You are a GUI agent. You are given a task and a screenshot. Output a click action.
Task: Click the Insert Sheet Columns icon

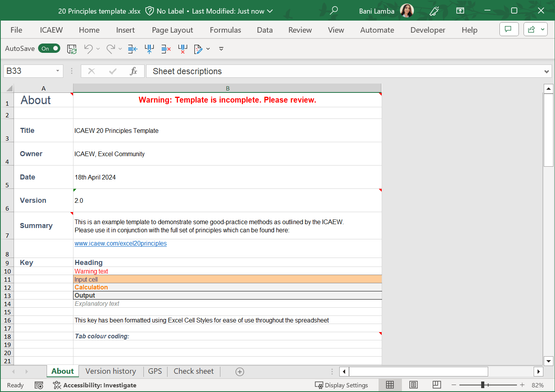click(x=149, y=49)
